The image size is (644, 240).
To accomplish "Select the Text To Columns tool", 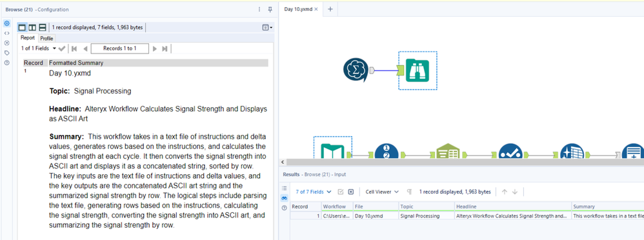I will tap(448, 152).
